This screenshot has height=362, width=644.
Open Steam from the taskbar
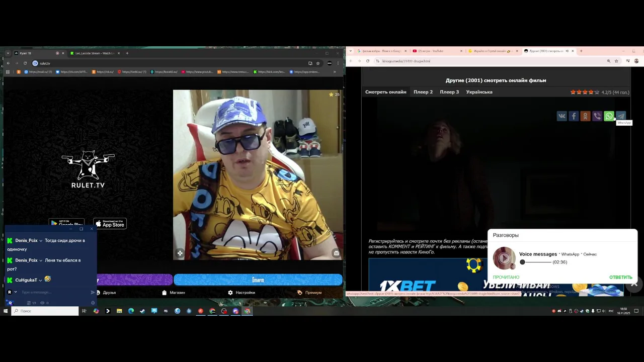[x=142, y=311]
